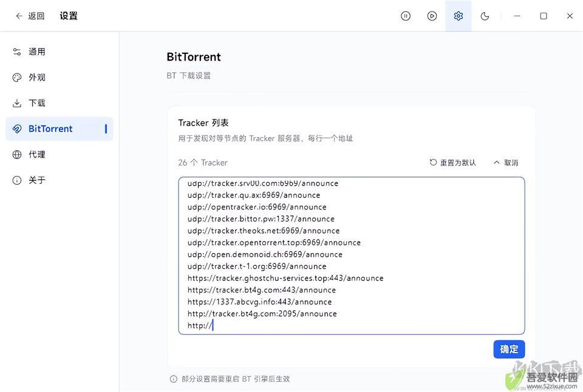The width and height of the screenshot is (583, 392).
Task: Click the 返回 back label
Action: point(36,16)
